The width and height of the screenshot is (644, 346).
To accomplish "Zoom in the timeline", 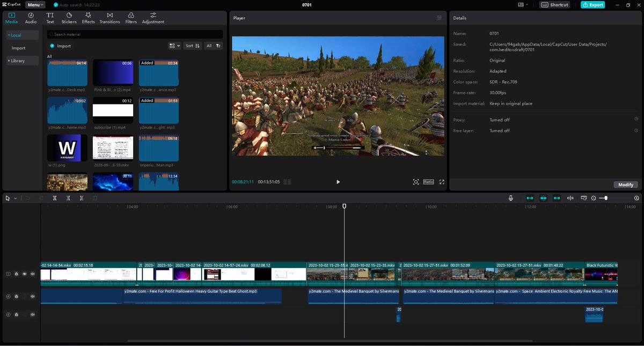I will pos(636,198).
